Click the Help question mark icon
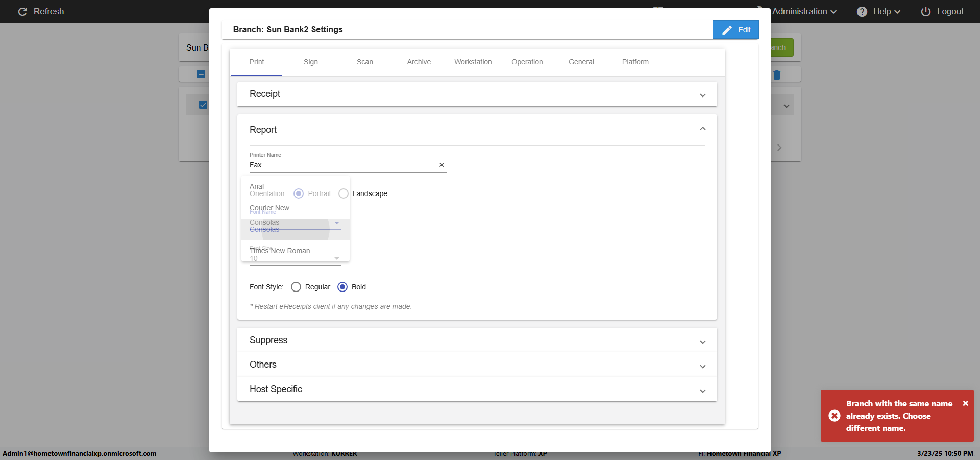 862,11
